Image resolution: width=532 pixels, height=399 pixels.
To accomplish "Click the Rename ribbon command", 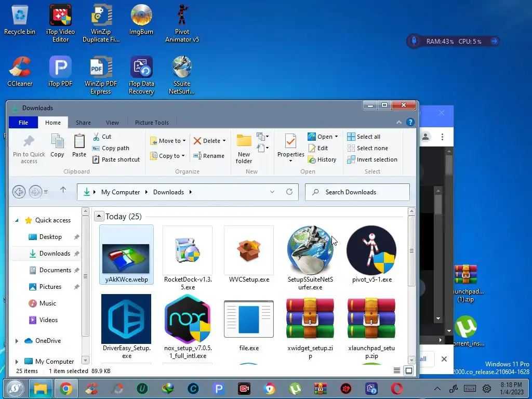I will click(209, 156).
